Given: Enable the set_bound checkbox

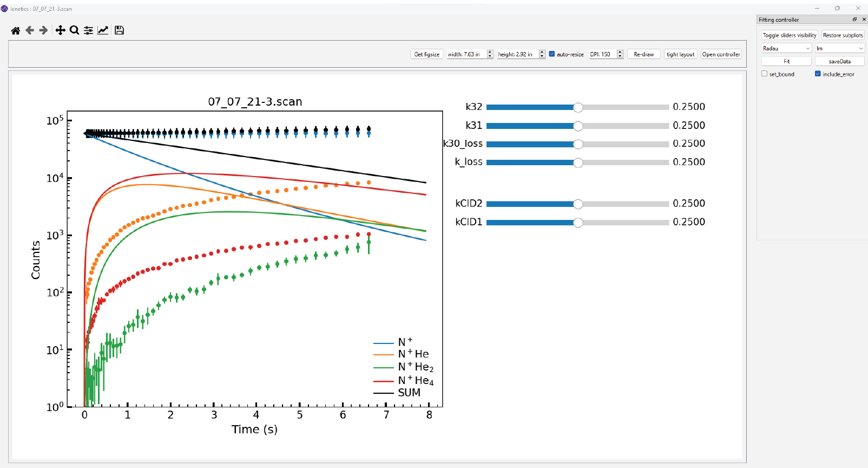Looking at the screenshot, I should click(x=765, y=74).
